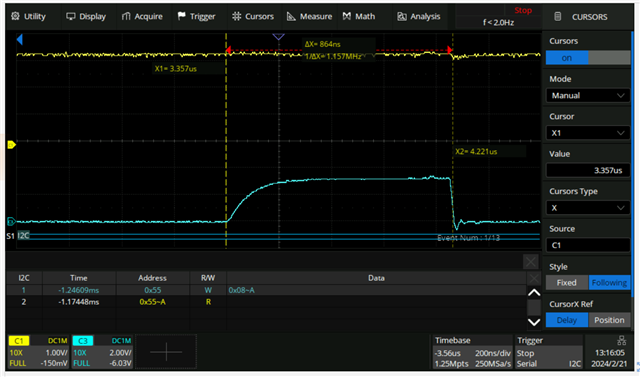Close the decode list with upper X button
The width and height of the screenshot is (640, 377).
[x=531, y=262]
